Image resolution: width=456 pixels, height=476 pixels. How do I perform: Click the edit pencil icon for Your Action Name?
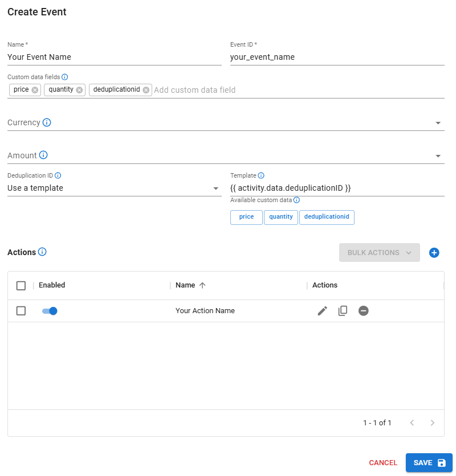click(323, 311)
